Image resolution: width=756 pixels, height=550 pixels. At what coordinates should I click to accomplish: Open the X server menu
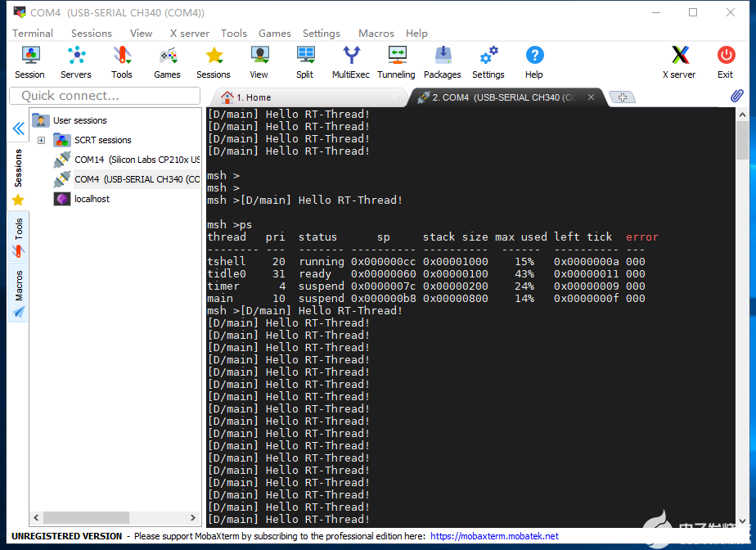pos(190,34)
